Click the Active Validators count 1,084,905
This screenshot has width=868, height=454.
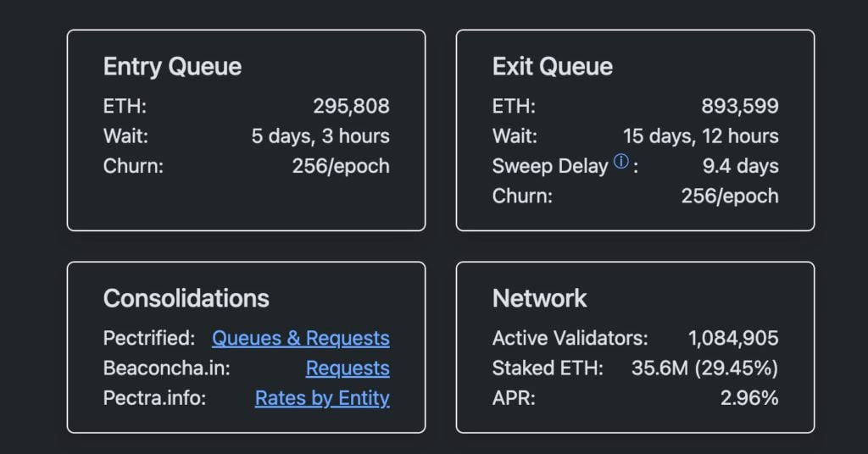click(733, 338)
